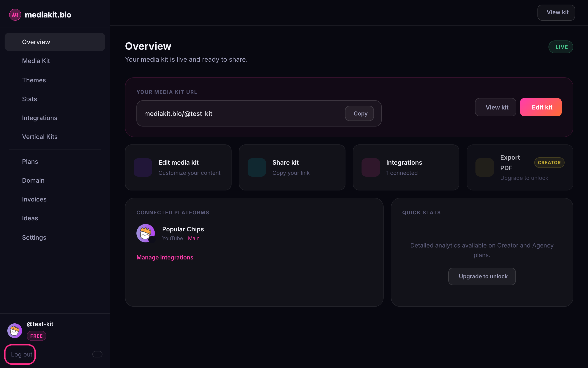Viewport: 588px width, 368px height.
Task: Select Ideas in the sidebar
Action: 55,218
